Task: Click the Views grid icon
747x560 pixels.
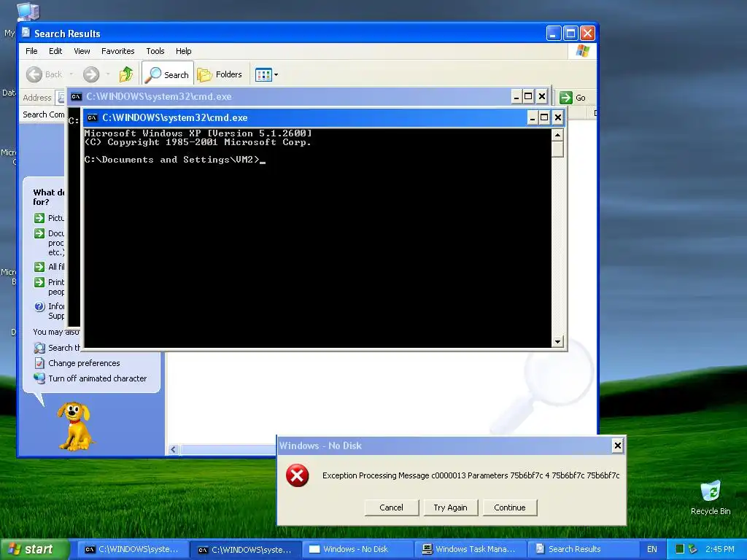Action: click(x=263, y=74)
